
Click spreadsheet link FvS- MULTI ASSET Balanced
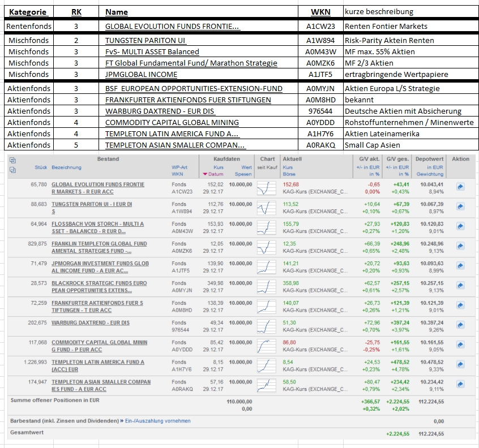coord(152,52)
